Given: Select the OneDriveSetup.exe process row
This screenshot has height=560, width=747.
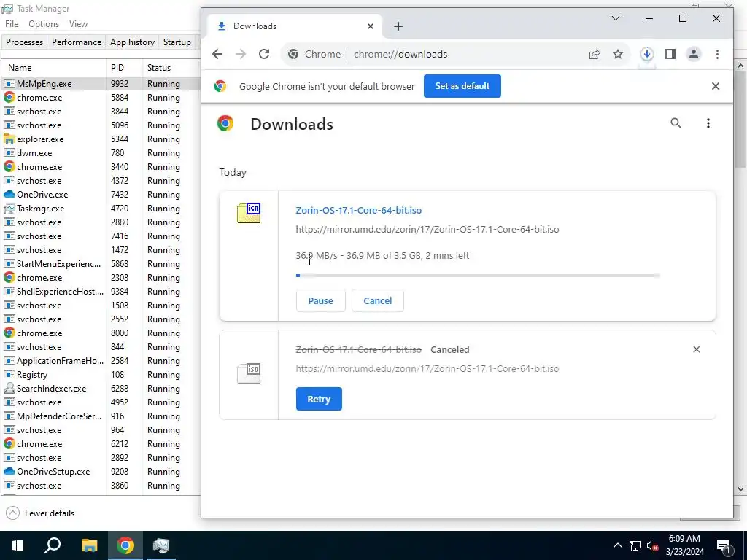Looking at the screenshot, I should click(101, 472).
